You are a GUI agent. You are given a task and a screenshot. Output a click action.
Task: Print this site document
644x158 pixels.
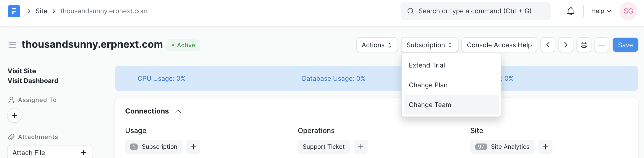tap(584, 45)
